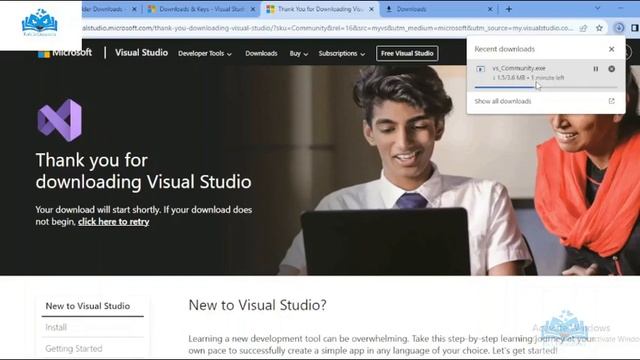Close the Thank You for Downloading tab
The width and height of the screenshot is (640, 360).
[x=371, y=9]
